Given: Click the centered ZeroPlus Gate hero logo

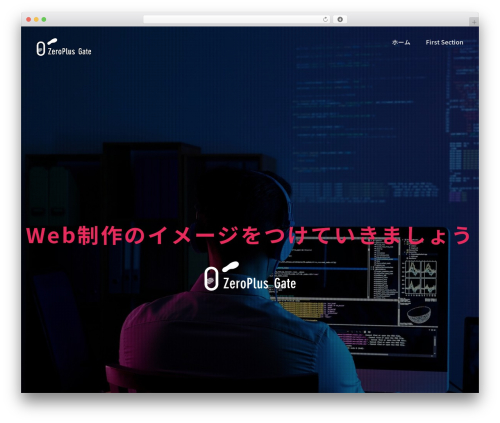Looking at the screenshot, I should (250, 276).
